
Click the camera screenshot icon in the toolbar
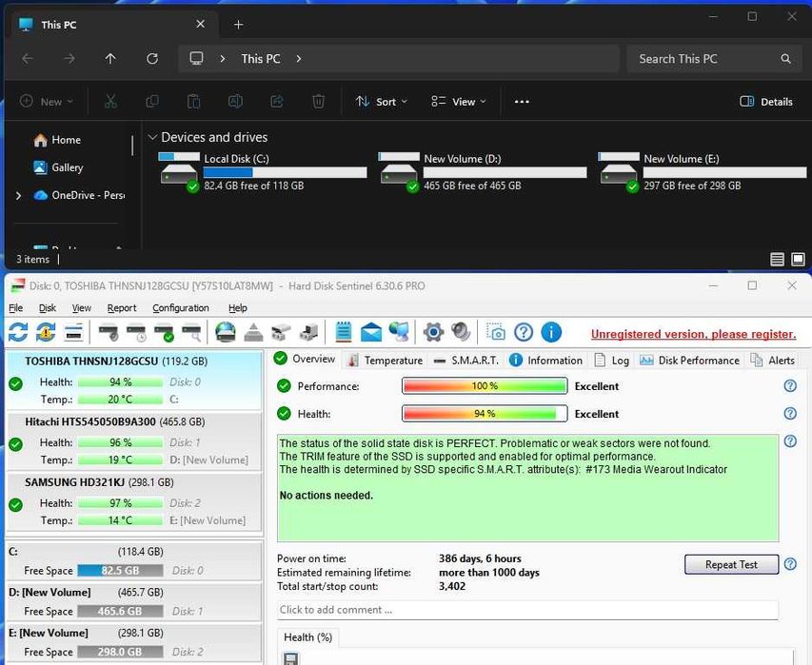[x=495, y=332]
